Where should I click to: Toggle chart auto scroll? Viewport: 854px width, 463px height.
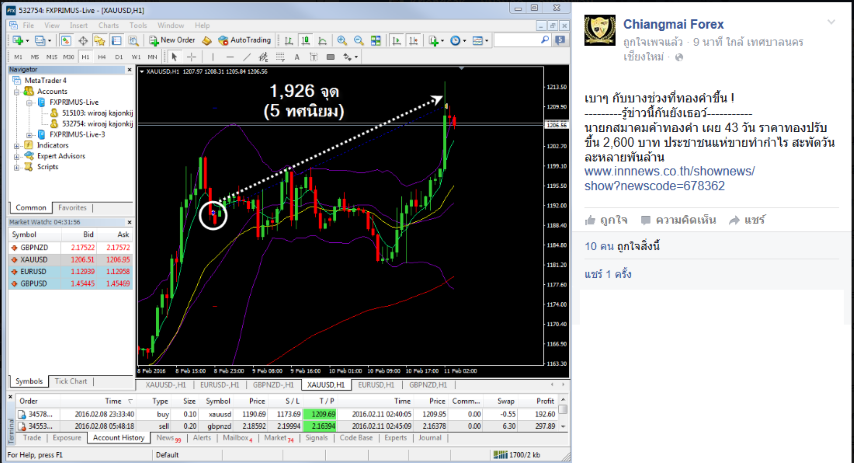point(396,40)
